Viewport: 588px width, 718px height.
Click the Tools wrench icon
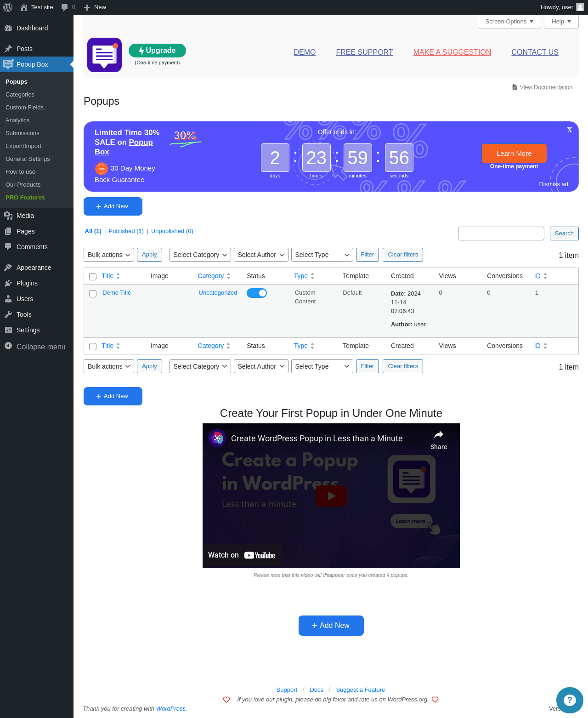8,314
